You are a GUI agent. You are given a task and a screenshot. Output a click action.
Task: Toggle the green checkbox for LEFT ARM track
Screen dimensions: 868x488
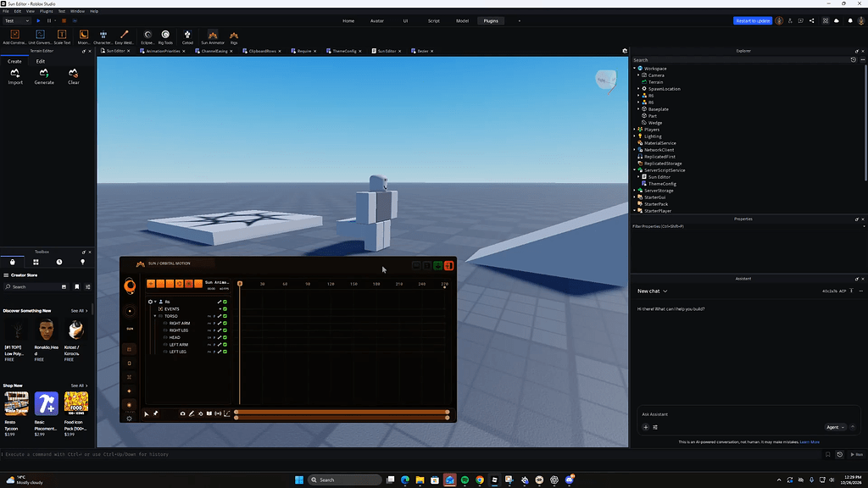pos(225,345)
